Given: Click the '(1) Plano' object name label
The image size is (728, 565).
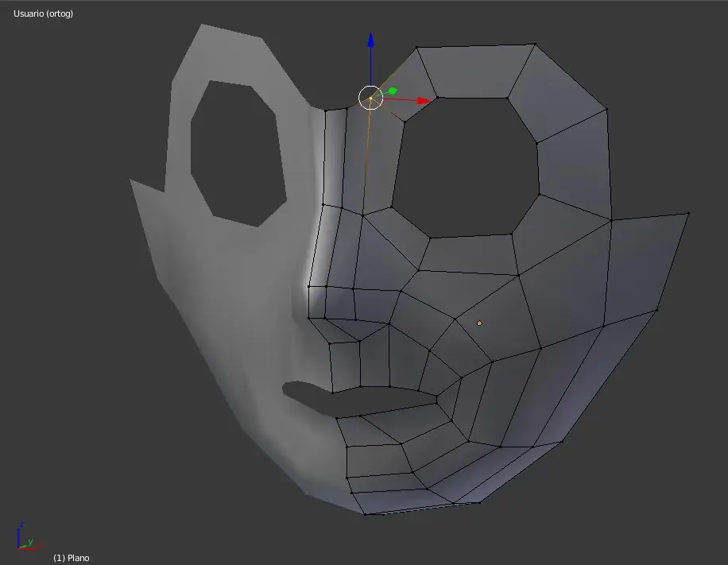Looking at the screenshot, I should point(72,558).
